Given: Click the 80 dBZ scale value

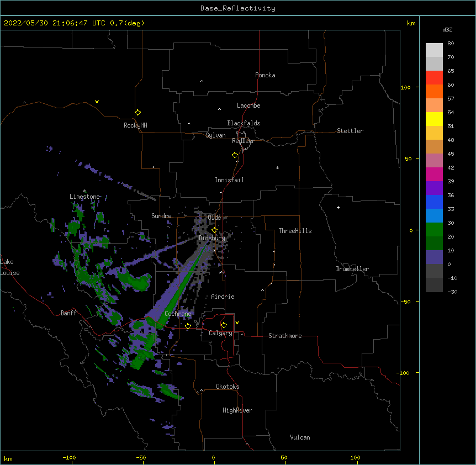Looking at the screenshot, I should pos(451,44).
